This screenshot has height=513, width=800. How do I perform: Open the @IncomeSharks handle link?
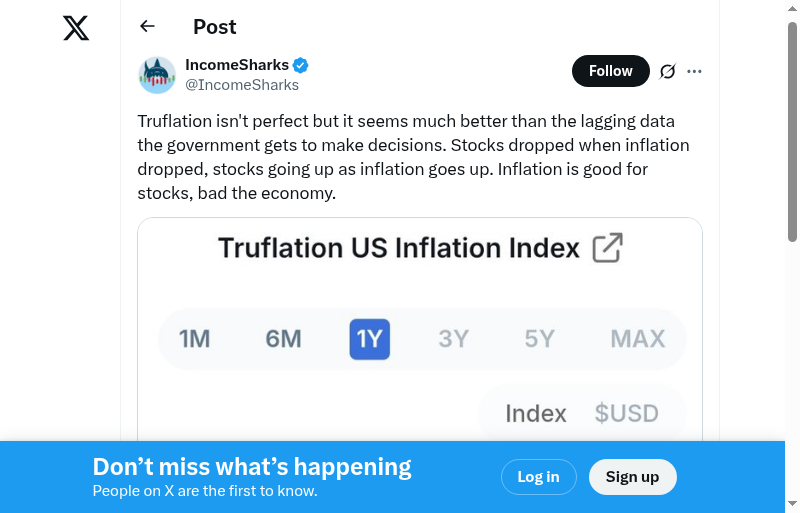pyautogui.click(x=242, y=85)
